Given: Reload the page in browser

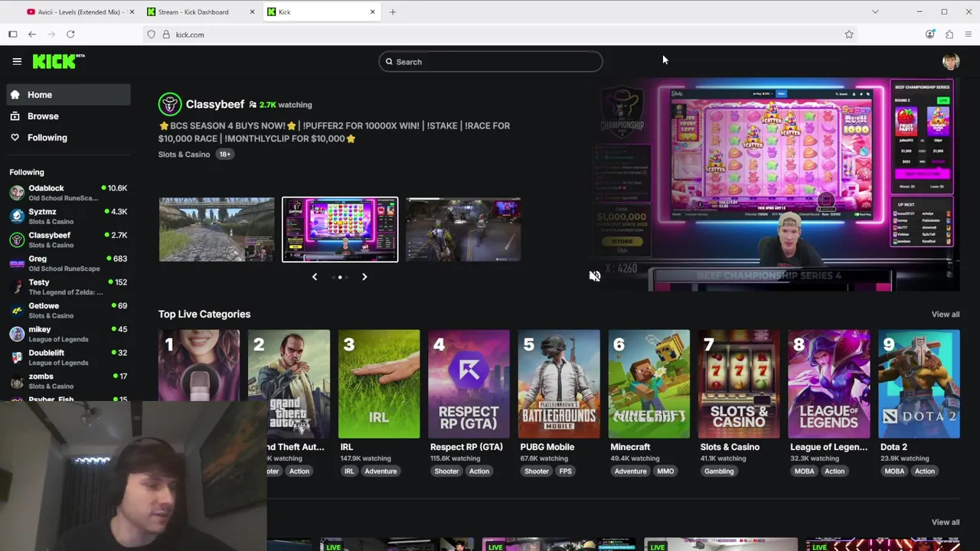Looking at the screenshot, I should coord(70,34).
